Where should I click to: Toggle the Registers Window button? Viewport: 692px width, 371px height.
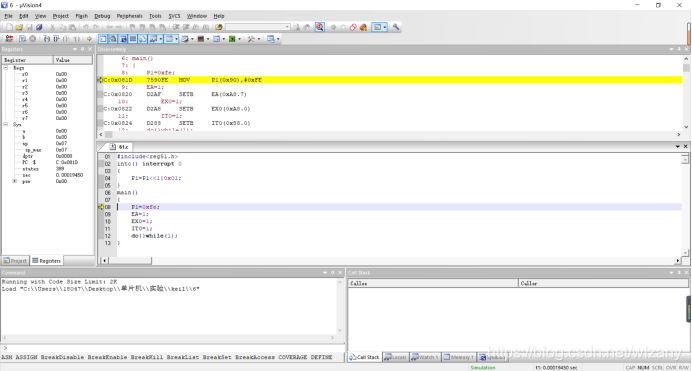[x=132, y=39]
